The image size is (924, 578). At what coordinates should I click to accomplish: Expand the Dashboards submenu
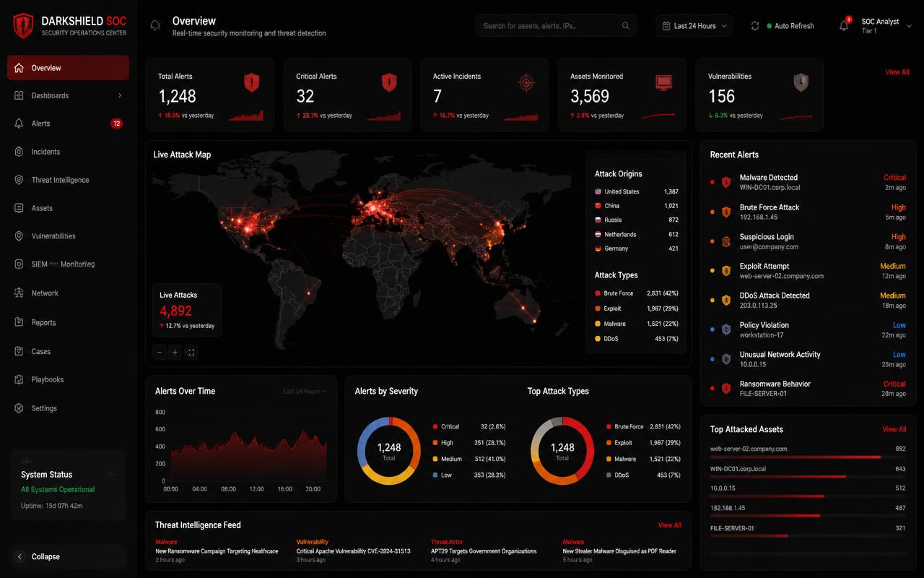point(69,95)
